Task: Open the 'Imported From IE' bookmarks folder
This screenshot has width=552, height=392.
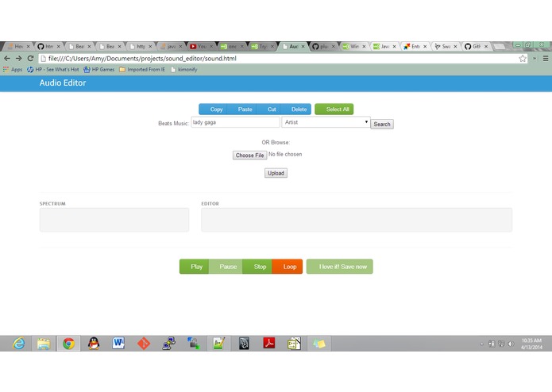Action: click(142, 70)
